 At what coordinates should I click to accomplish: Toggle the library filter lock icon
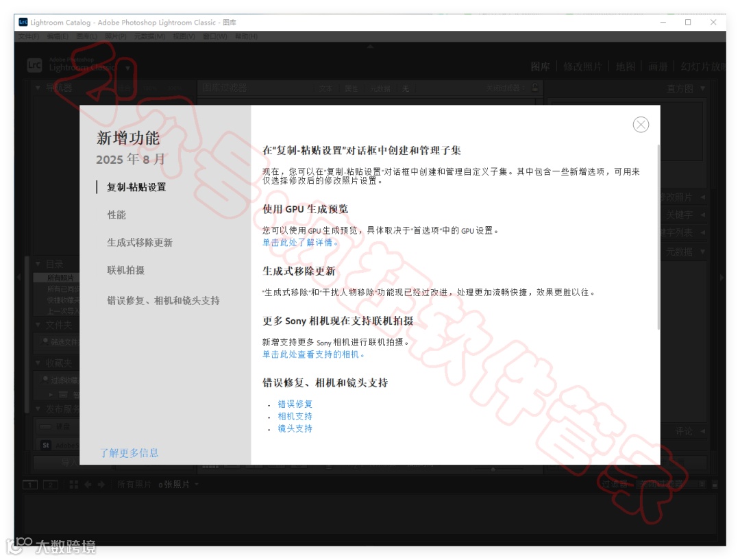tap(534, 87)
